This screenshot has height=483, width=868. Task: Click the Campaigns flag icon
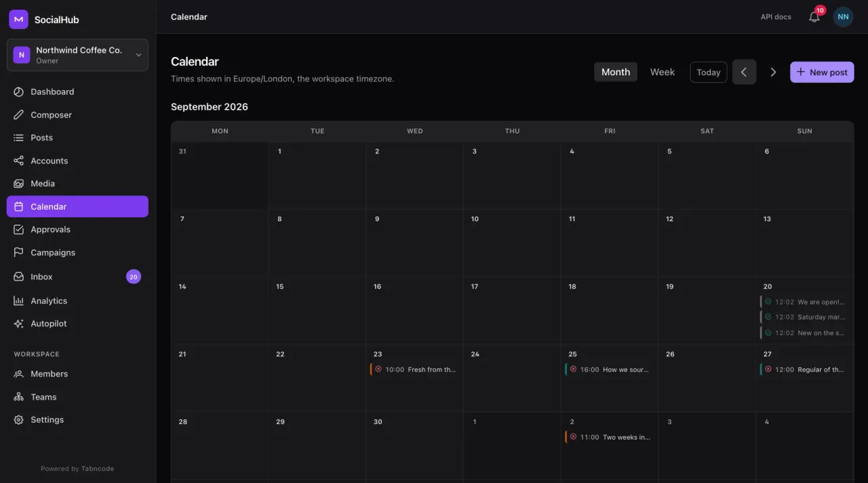tap(18, 252)
